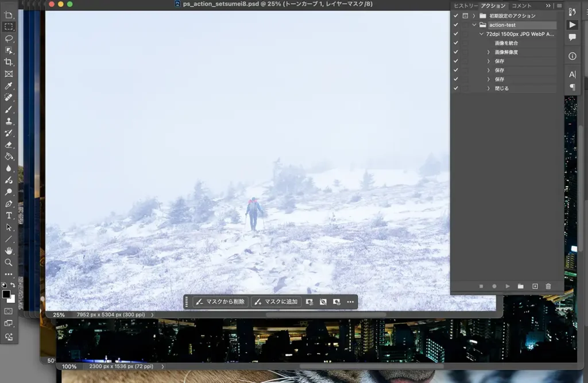Toggle checkmark for action-test set
Screen dimensions: 588x383
coord(456,25)
